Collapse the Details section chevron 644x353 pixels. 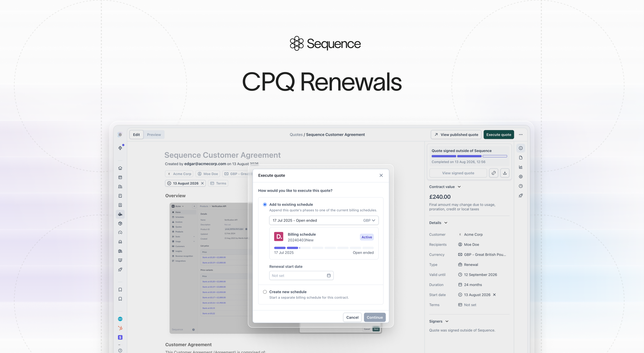point(446,223)
